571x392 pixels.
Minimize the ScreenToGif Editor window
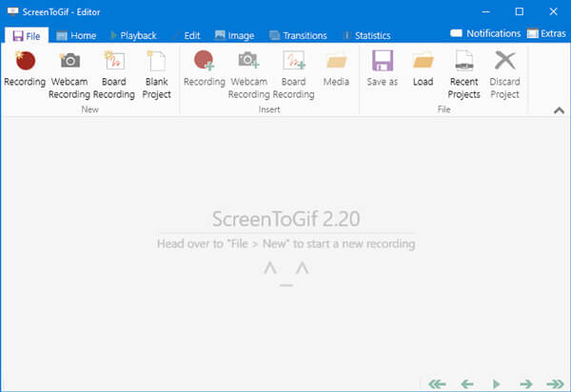(x=485, y=11)
